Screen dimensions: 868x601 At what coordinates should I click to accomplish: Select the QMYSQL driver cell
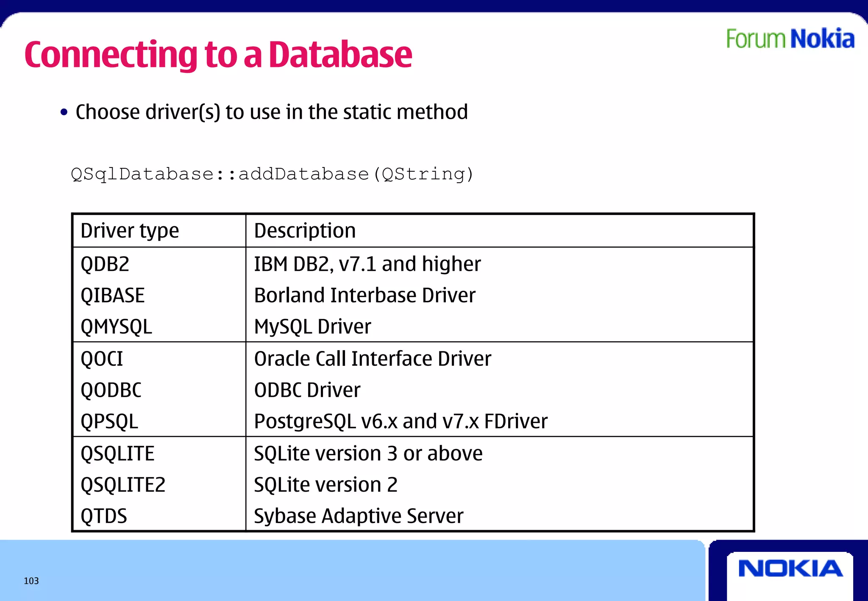point(116,327)
